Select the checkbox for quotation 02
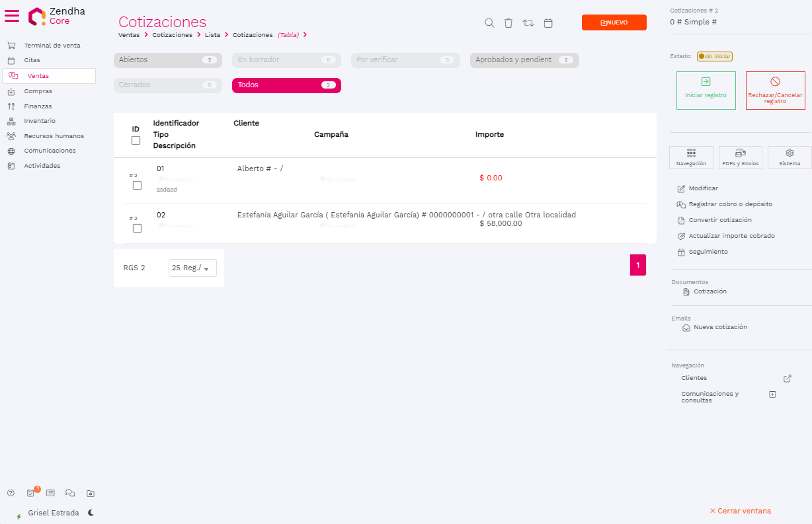This screenshot has height=524, width=812. coord(137,229)
